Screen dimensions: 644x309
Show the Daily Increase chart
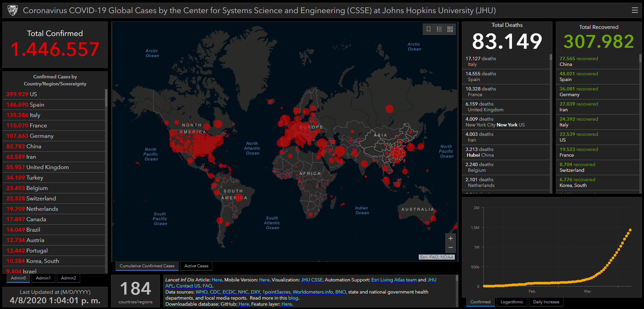(546, 302)
